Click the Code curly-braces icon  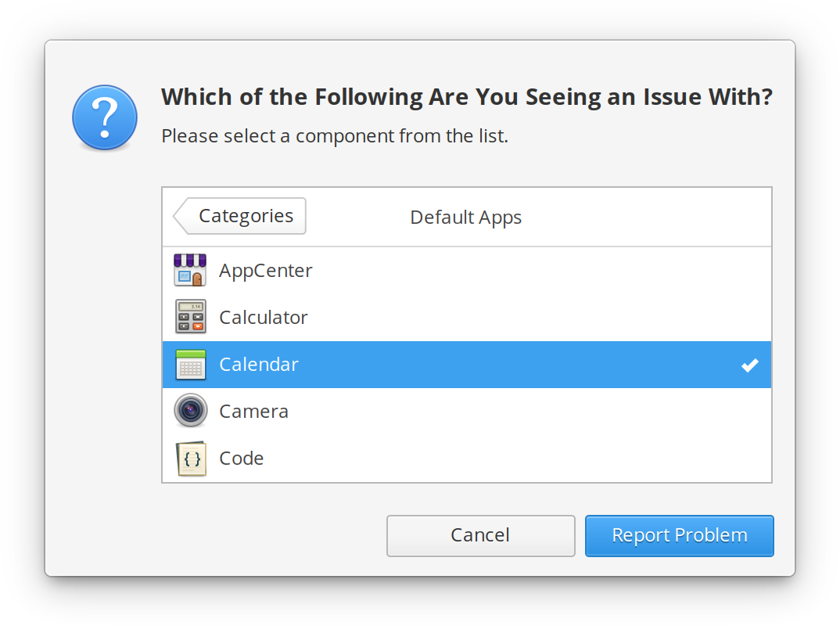click(190, 459)
